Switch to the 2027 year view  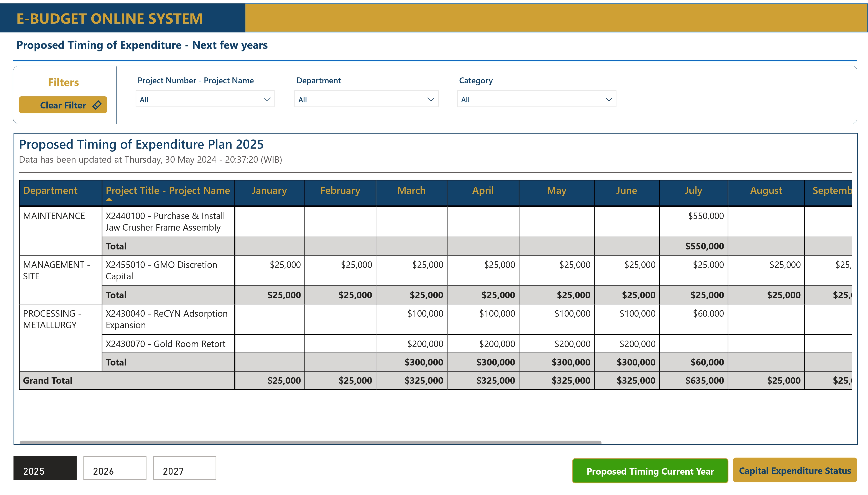(x=185, y=469)
